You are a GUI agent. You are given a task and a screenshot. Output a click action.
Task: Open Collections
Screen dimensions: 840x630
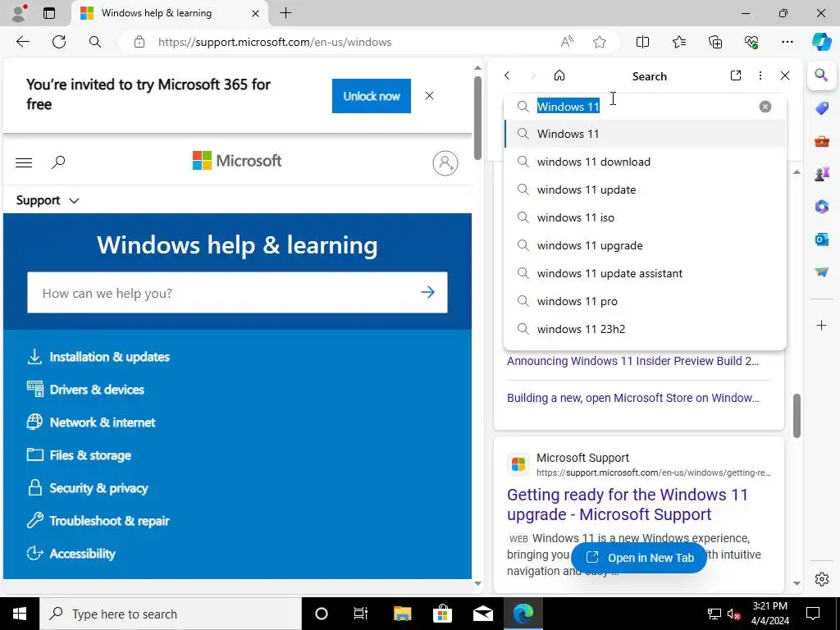715,42
